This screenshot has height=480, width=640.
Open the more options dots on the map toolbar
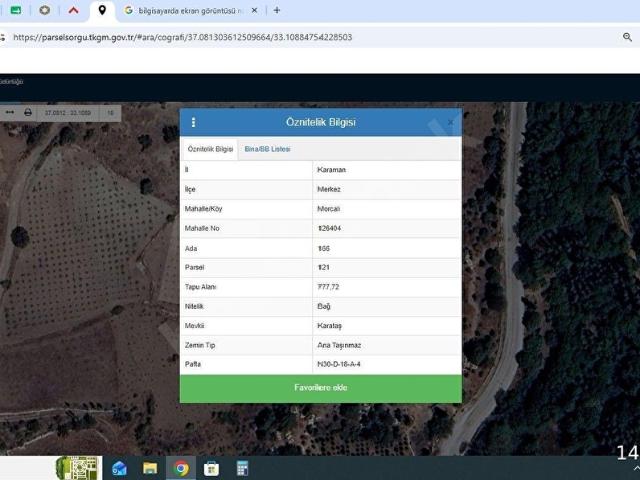pyautogui.click(x=10, y=112)
